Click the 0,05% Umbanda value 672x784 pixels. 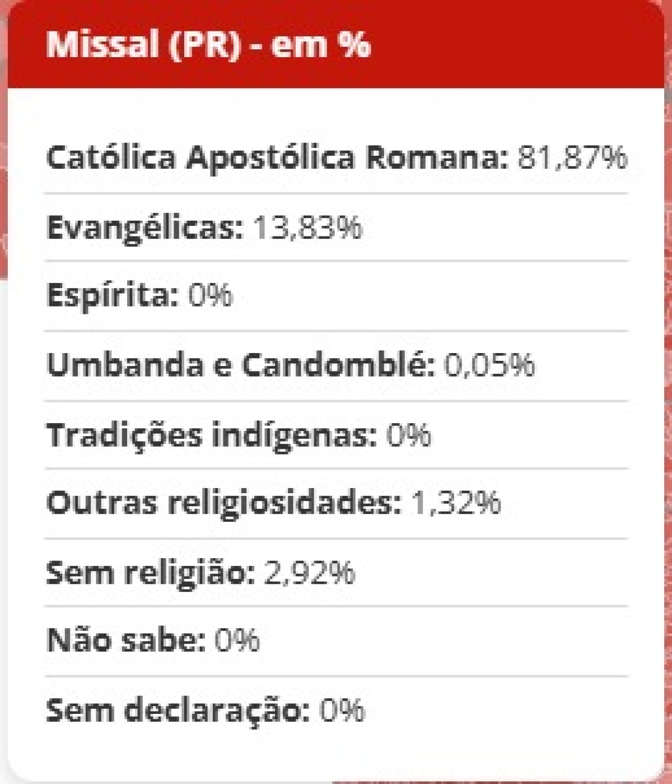[489, 365]
